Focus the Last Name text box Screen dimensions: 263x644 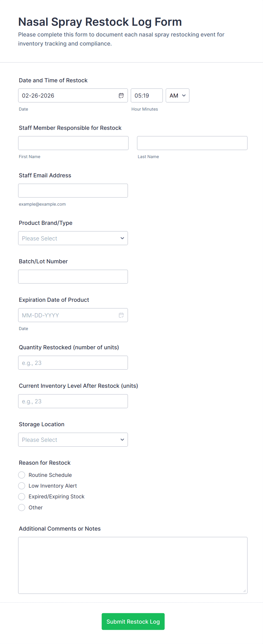pos(192,143)
